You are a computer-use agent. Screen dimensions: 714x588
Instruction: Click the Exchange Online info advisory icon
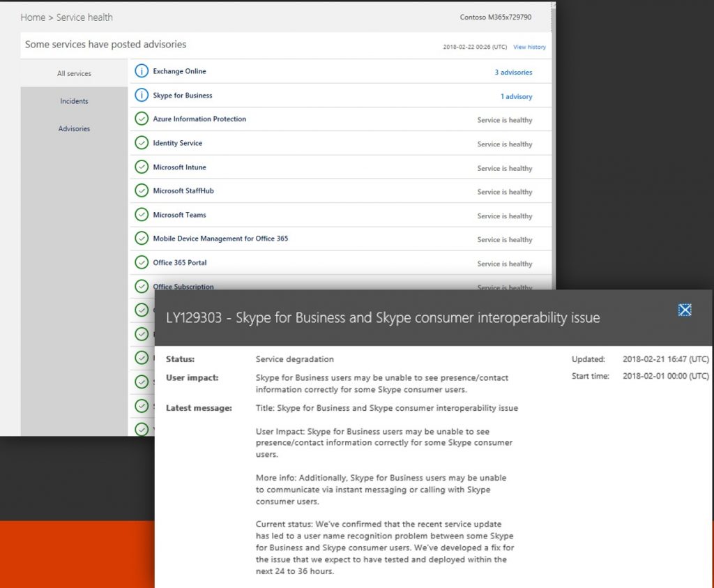click(x=142, y=71)
